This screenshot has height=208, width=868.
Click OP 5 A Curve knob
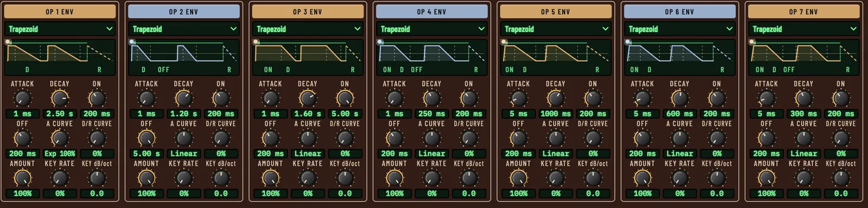tap(556, 138)
